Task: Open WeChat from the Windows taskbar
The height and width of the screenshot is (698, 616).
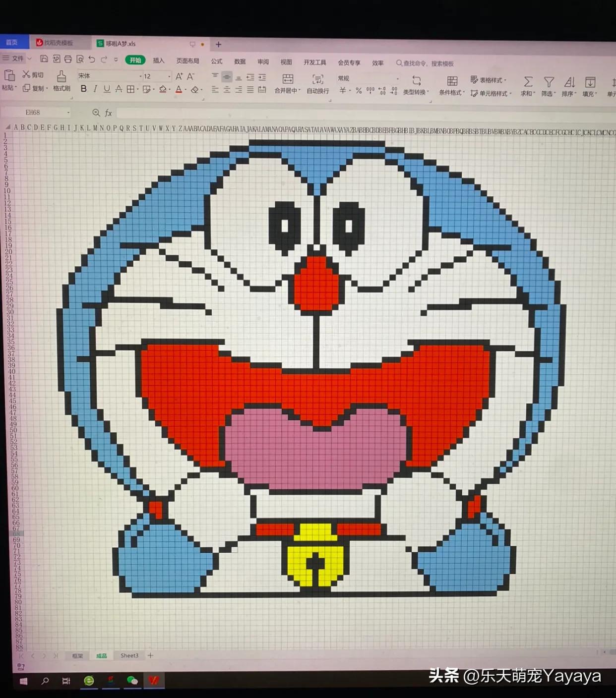Action: pos(132,680)
